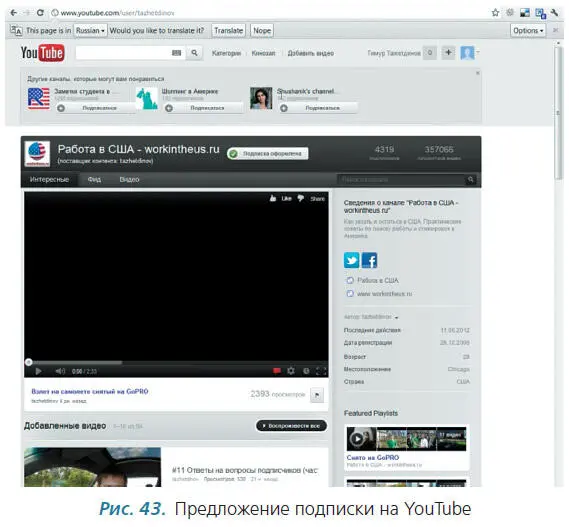569x527 pixels.
Task: Click the plus button beside the user name
Action: 448,53
